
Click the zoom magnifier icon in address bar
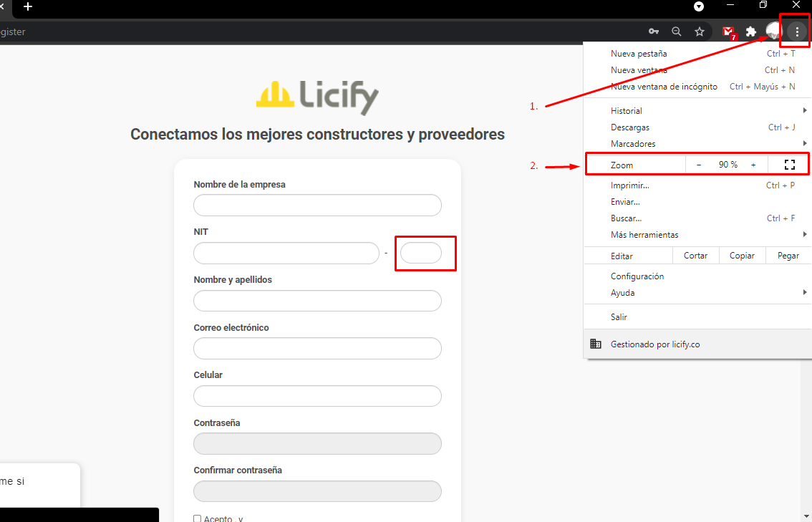677,32
